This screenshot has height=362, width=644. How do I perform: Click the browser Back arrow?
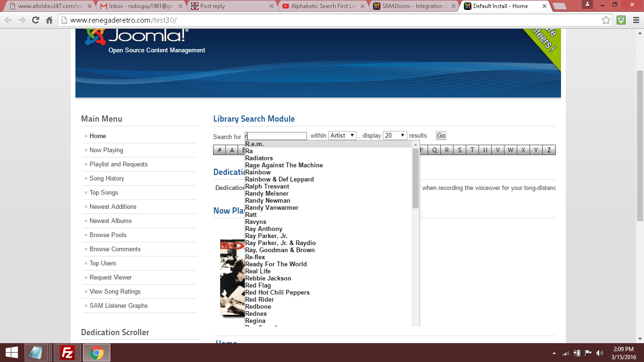click(8, 20)
